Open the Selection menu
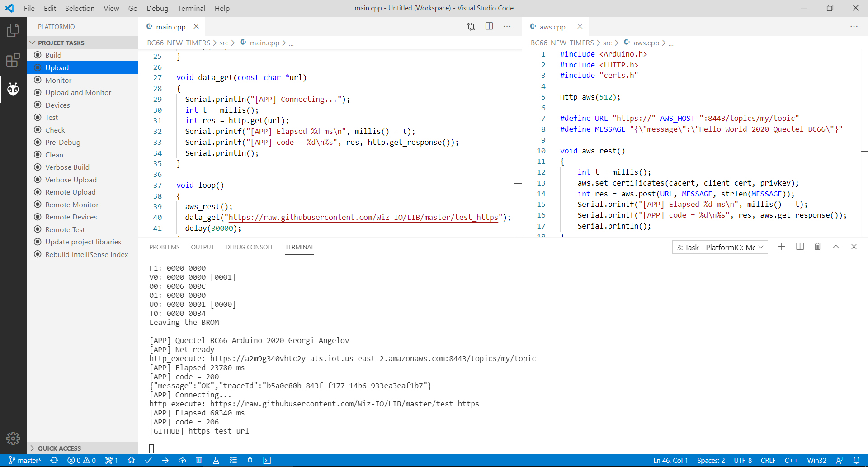This screenshot has height=467, width=868. (x=80, y=8)
